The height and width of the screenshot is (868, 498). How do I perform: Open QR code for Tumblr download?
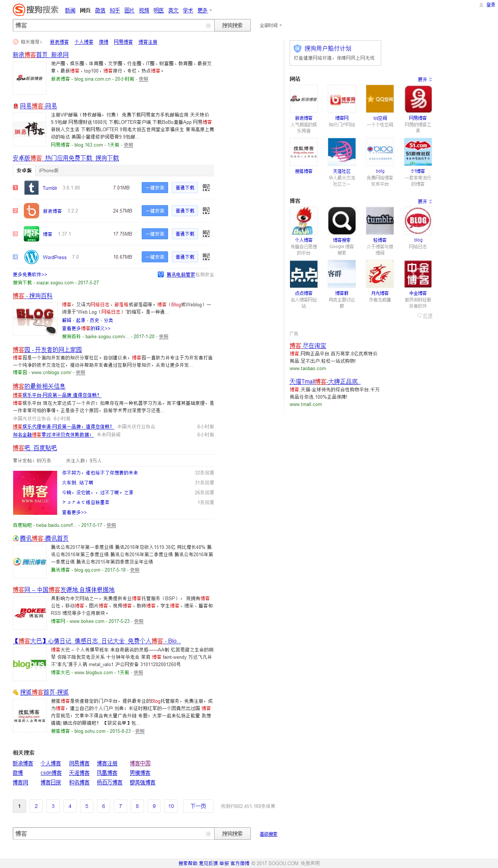click(x=206, y=188)
